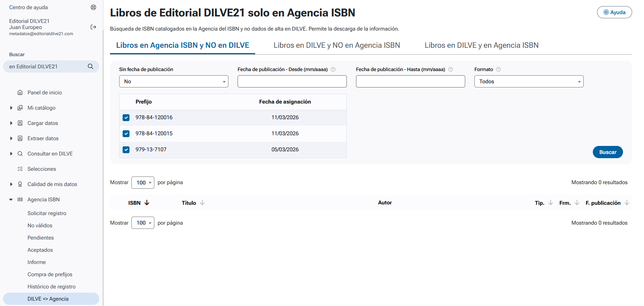This screenshot has width=644, height=306.
Task: Sort by F. publicación arrow icon
Action: pyautogui.click(x=626, y=203)
